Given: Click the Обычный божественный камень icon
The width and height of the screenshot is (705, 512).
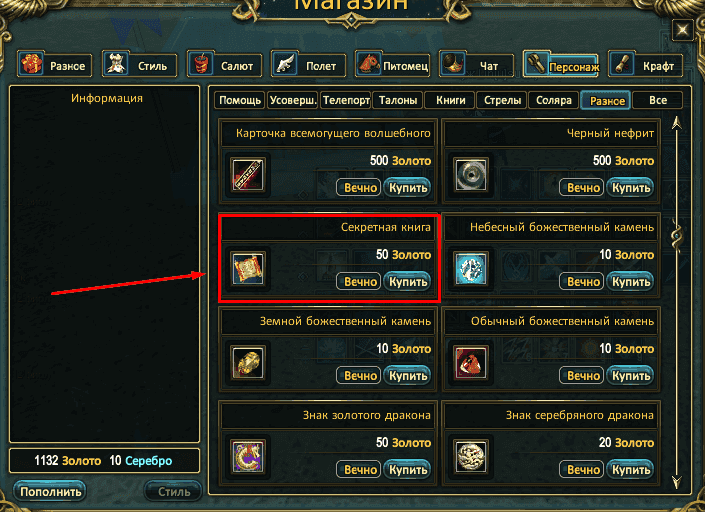Looking at the screenshot, I should [x=470, y=362].
